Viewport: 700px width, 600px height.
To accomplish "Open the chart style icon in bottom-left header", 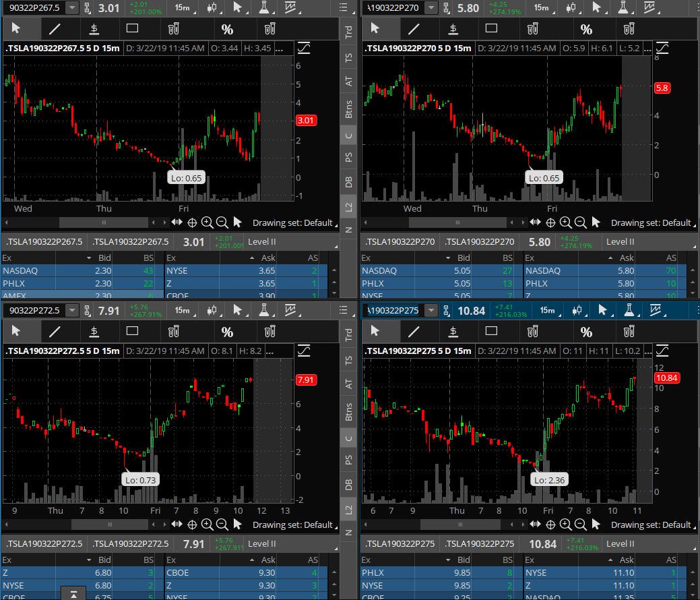I will click(212, 310).
